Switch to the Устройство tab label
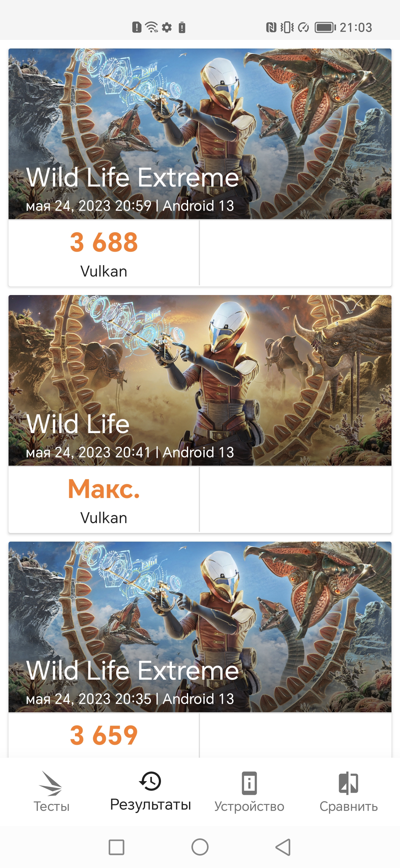The width and height of the screenshot is (400, 868). (x=249, y=807)
